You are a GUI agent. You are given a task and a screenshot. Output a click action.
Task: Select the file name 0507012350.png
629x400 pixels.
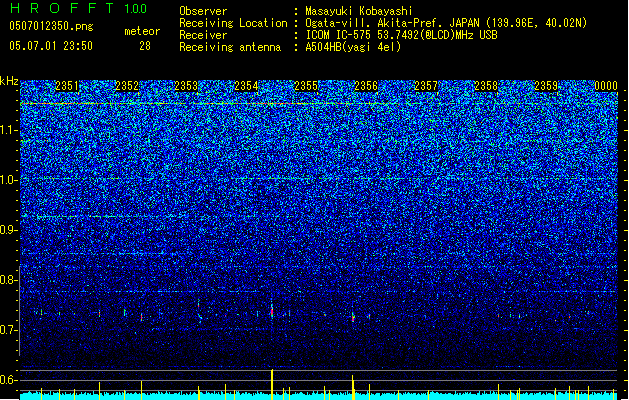[x=51, y=27]
